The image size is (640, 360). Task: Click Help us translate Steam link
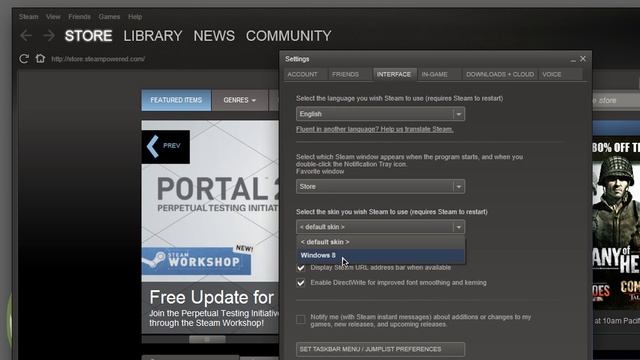(x=375, y=129)
